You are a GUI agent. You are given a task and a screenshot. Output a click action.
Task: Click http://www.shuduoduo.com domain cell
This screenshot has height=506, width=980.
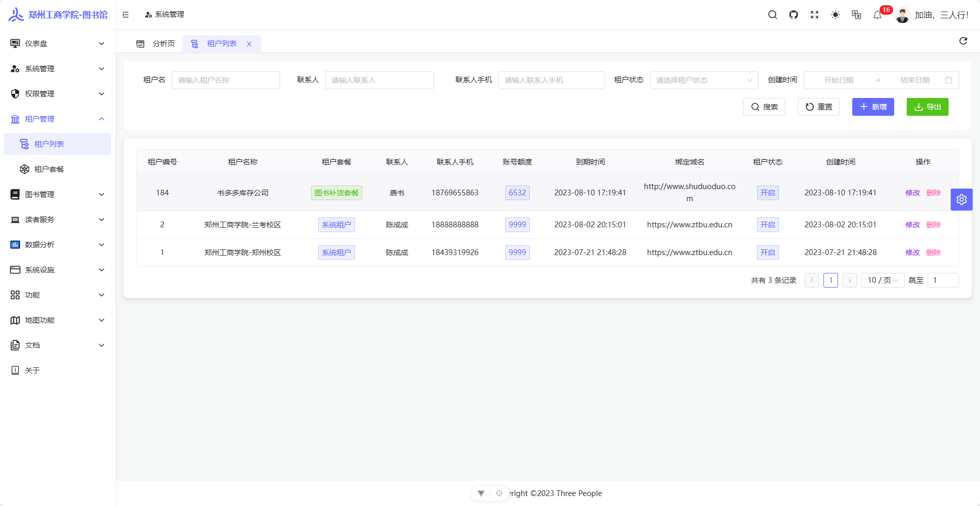(x=689, y=193)
